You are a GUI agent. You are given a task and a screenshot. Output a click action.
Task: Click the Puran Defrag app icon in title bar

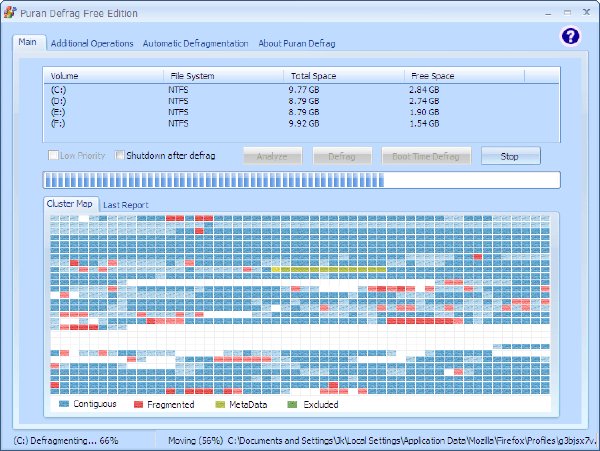click(x=10, y=12)
